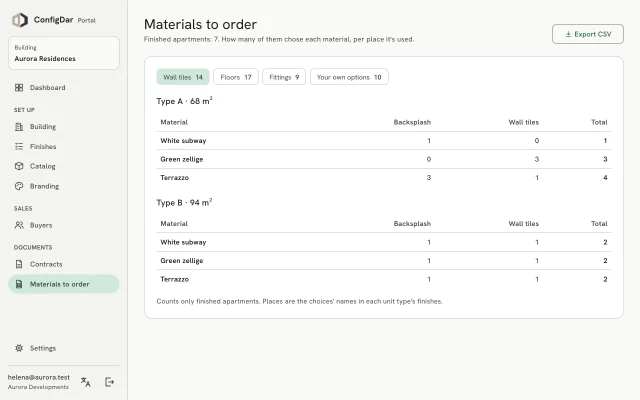640x400 pixels.
Task: Switch to the Floors 17 tab
Action: tap(236, 77)
